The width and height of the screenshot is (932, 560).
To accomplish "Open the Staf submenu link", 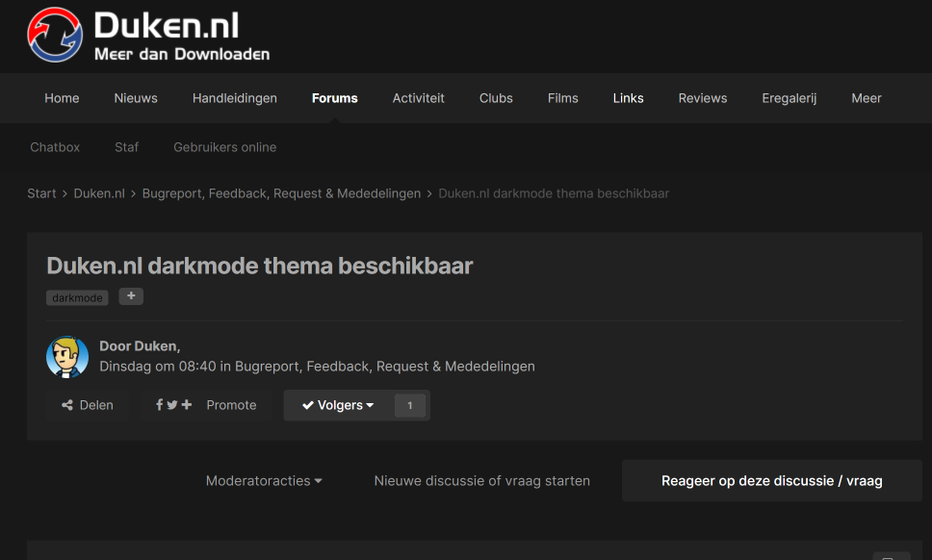I will click(x=126, y=147).
